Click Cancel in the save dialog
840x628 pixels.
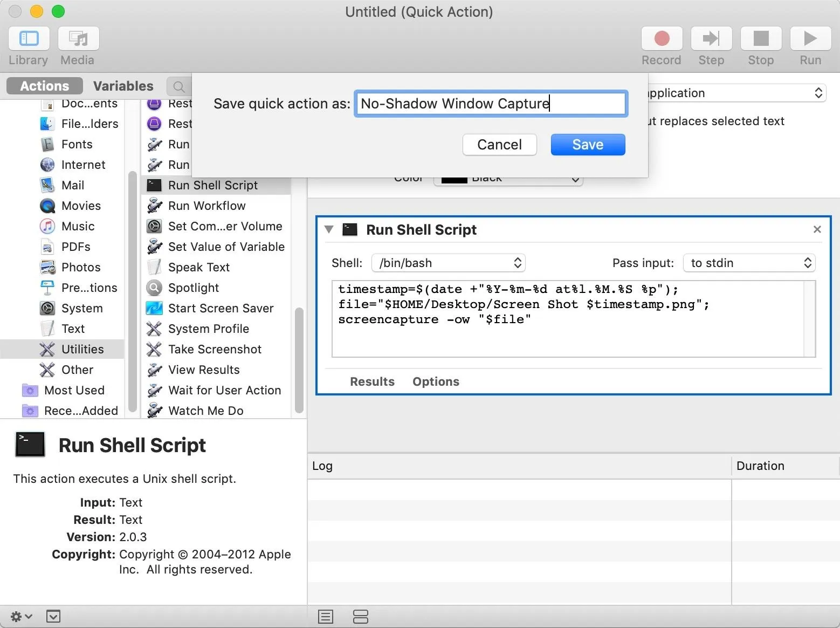[499, 145]
